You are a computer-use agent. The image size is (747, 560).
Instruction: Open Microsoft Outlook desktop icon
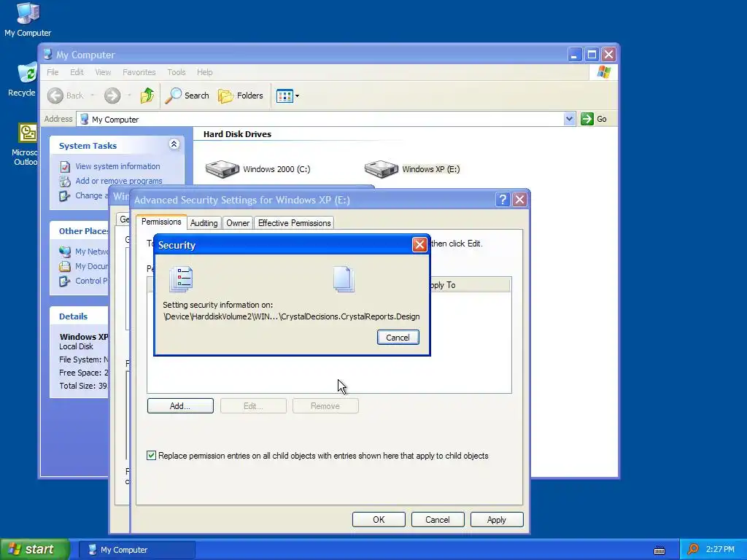[25, 144]
